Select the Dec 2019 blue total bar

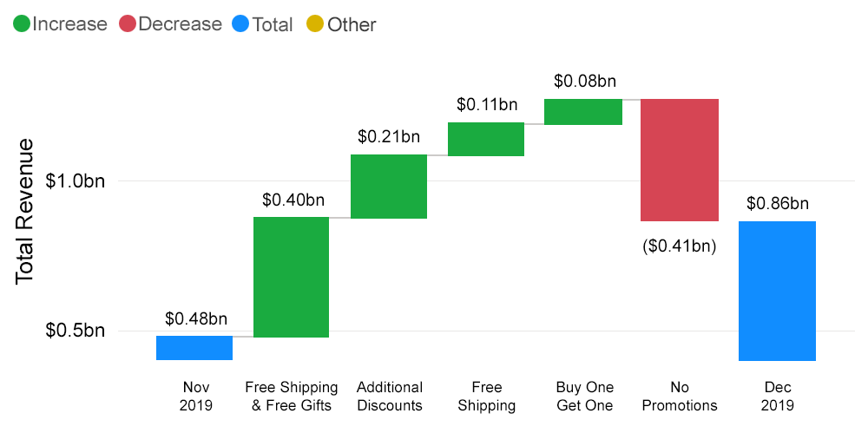click(777, 292)
